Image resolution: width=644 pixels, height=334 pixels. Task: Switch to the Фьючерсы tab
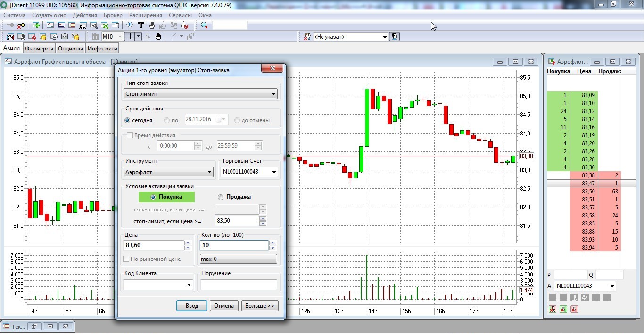(39, 48)
